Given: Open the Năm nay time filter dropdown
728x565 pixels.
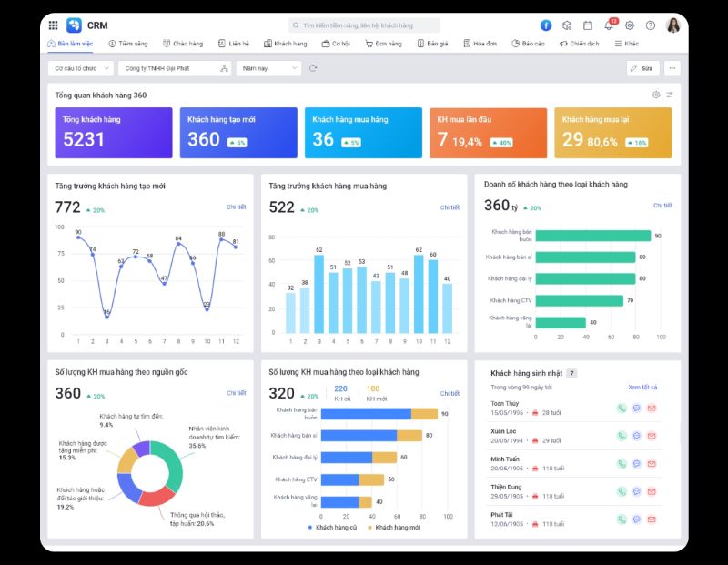Looking at the screenshot, I should coord(264,67).
